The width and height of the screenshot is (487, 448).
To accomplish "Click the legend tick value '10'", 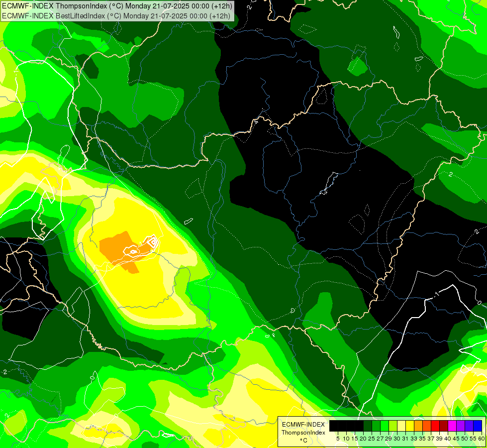I will click(x=346, y=439).
